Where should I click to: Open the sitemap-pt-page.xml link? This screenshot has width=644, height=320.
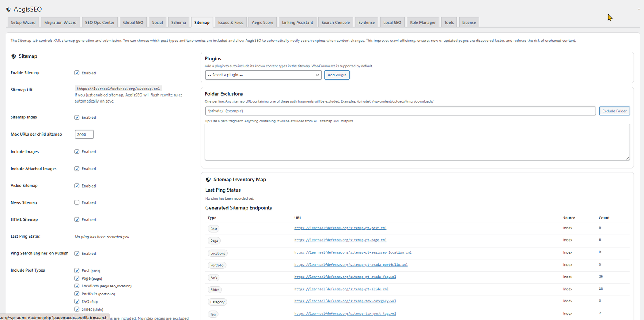pyautogui.click(x=340, y=240)
